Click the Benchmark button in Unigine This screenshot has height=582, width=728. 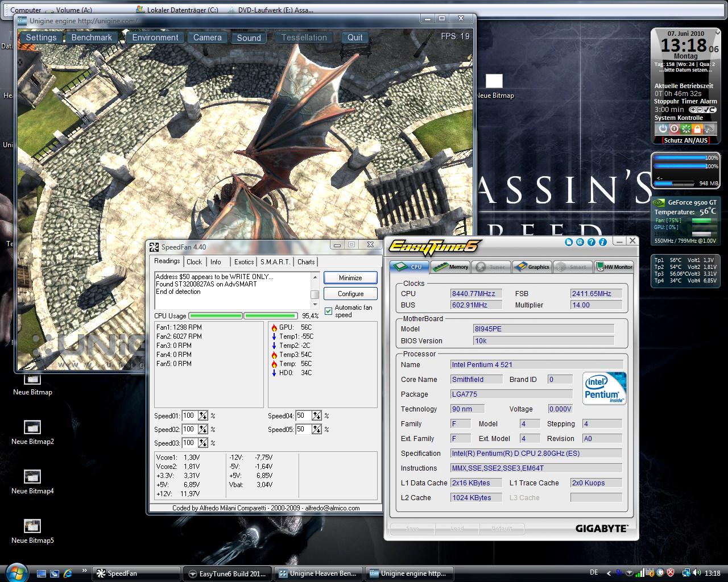92,38
